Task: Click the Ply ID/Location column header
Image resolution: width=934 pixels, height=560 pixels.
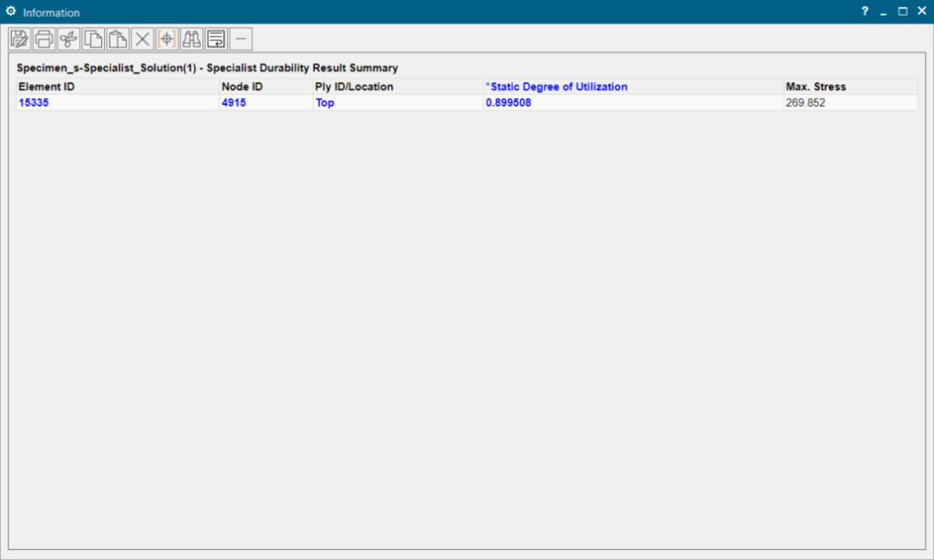Action: [x=354, y=87]
